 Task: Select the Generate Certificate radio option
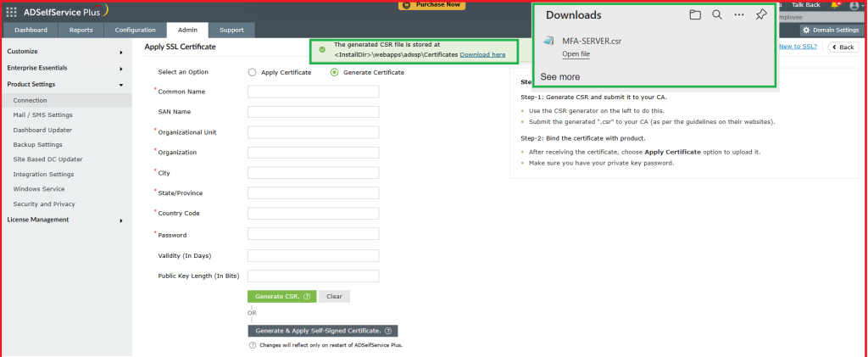coord(334,72)
